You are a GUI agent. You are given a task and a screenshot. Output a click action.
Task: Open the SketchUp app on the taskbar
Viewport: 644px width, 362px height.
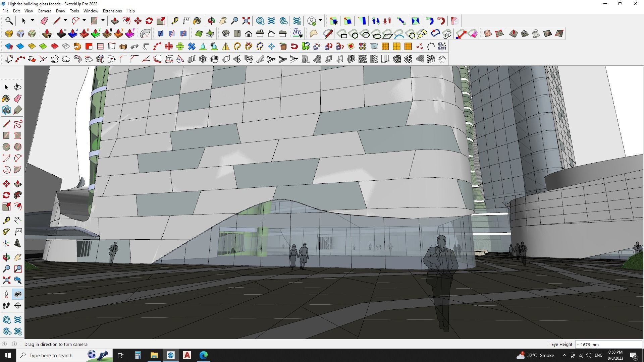coord(171,355)
